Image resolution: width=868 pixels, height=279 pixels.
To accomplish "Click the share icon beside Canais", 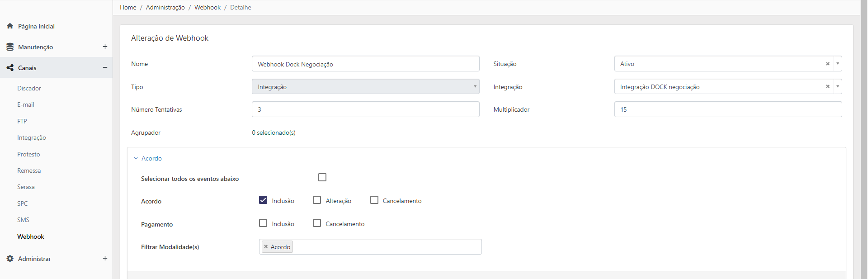I will [10, 68].
